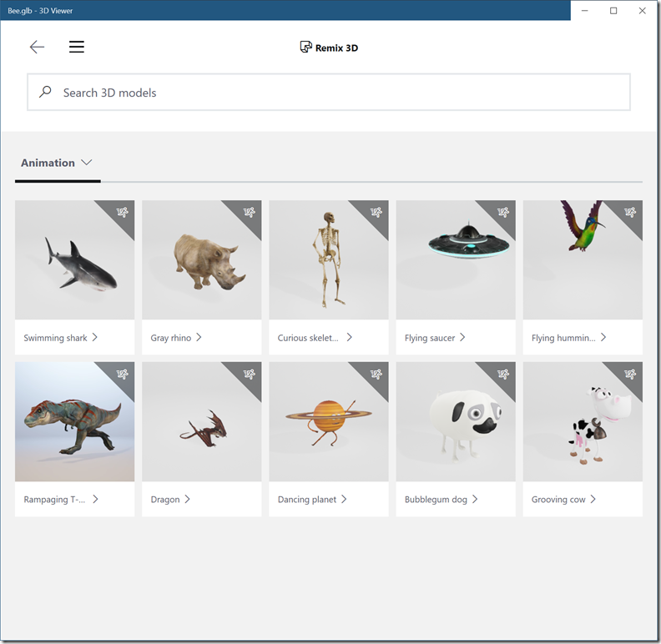Focus the Search 3D models field
This screenshot has height=644, width=661.
(x=329, y=93)
